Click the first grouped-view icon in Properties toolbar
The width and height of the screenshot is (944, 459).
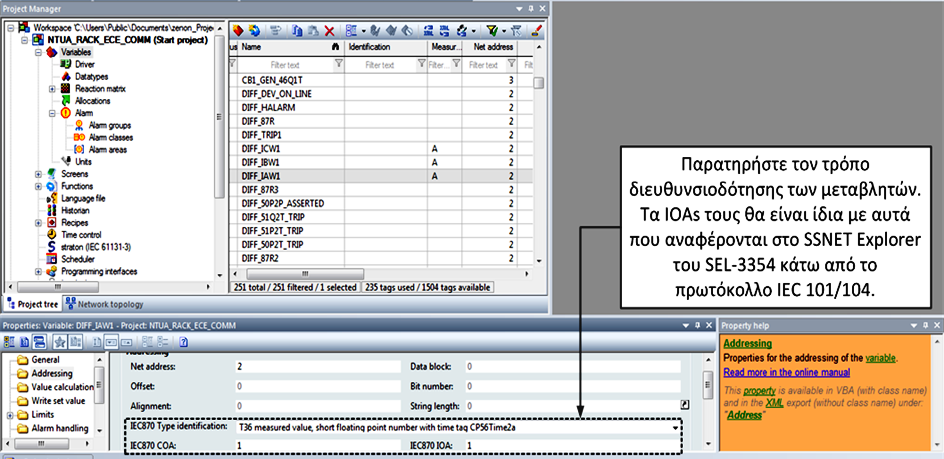point(9,342)
